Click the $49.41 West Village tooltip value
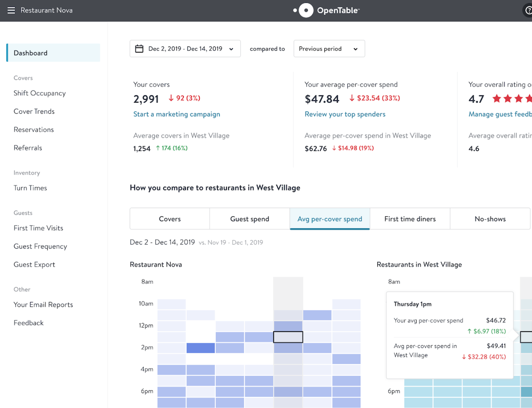Image resolution: width=532 pixels, height=408 pixels. (x=496, y=346)
